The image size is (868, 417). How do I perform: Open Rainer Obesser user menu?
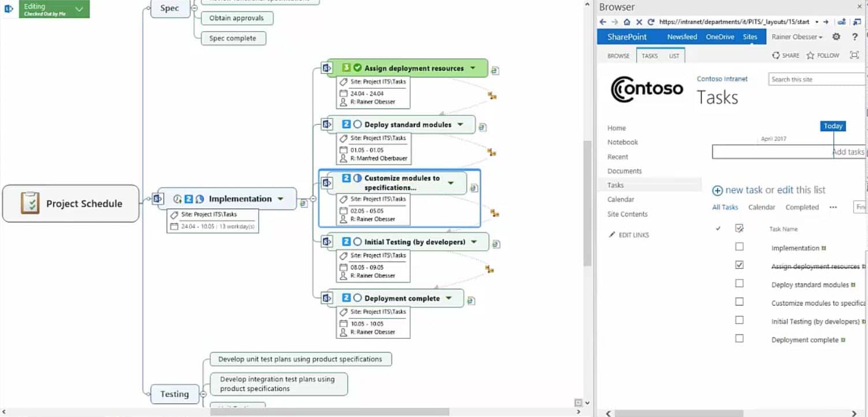(797, 36)
